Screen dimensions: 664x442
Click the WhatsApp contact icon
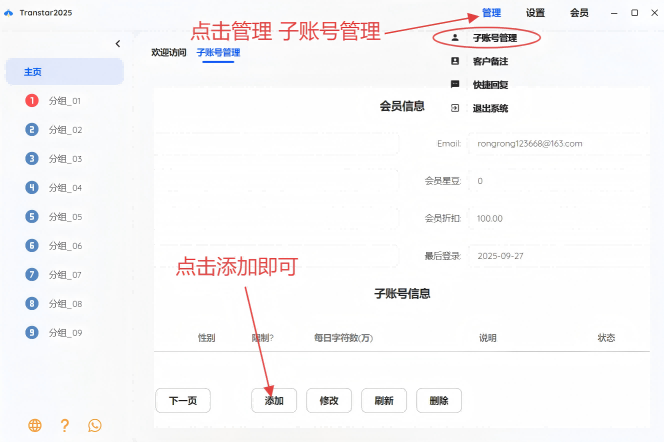tap(95, 425)
